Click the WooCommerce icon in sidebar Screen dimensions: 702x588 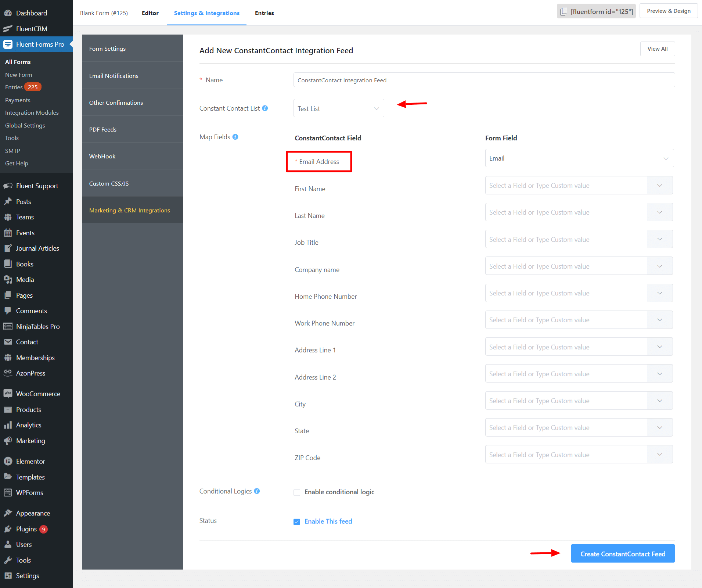pyautogui.click(x=8, y=394)
